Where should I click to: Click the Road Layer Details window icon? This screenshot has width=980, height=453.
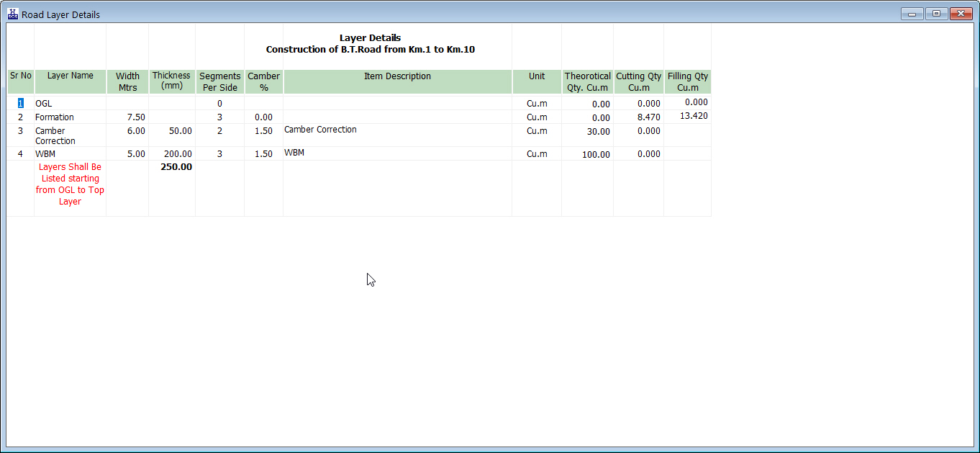point(13,14)
